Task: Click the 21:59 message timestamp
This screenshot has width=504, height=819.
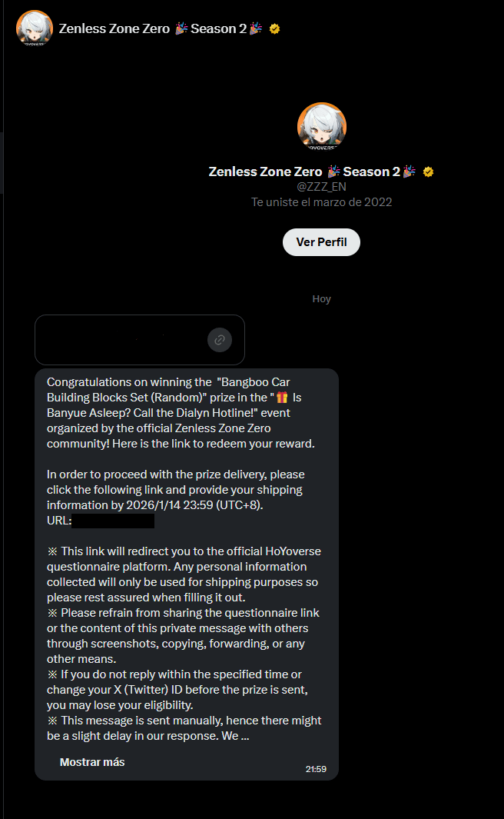Action: (316, 769)
